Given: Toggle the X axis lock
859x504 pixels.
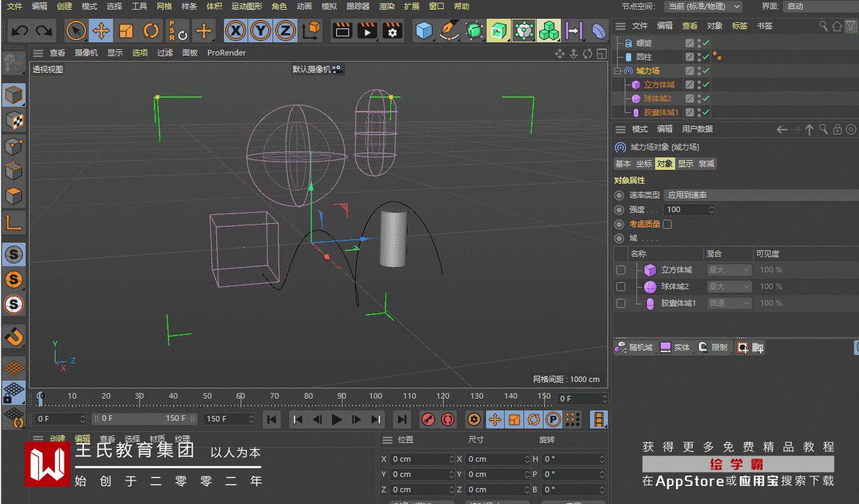Looking at the screenshot, I should coord(236,31).
